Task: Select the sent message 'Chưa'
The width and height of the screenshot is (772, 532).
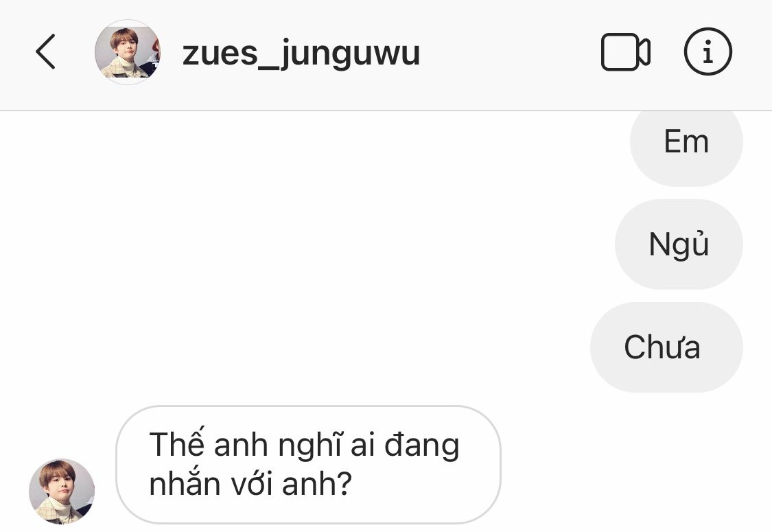Action: (666, 347)
